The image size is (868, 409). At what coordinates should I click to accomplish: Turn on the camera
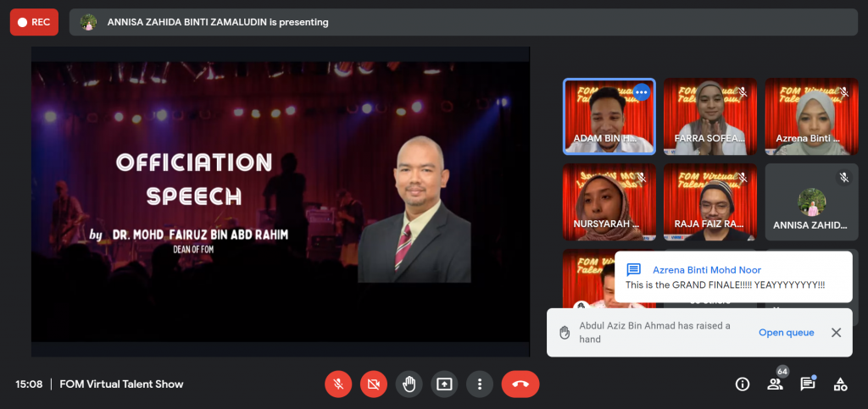[x=373, y=384]
